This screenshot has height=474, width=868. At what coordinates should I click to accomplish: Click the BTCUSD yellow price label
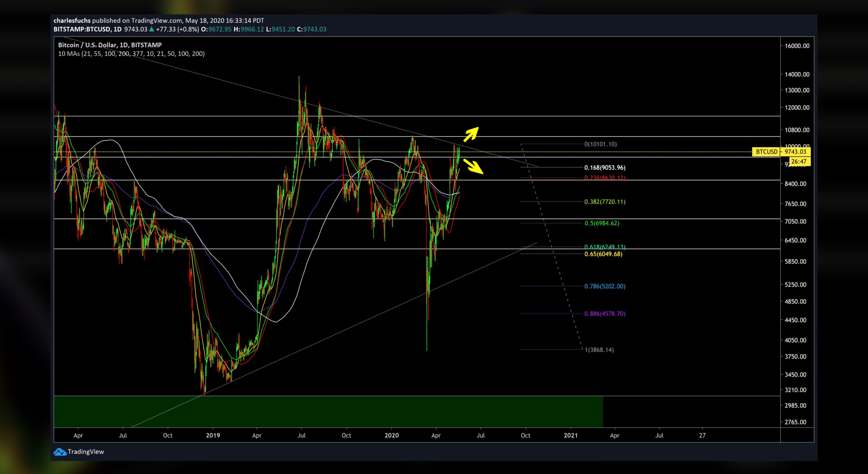coord(766,152)
